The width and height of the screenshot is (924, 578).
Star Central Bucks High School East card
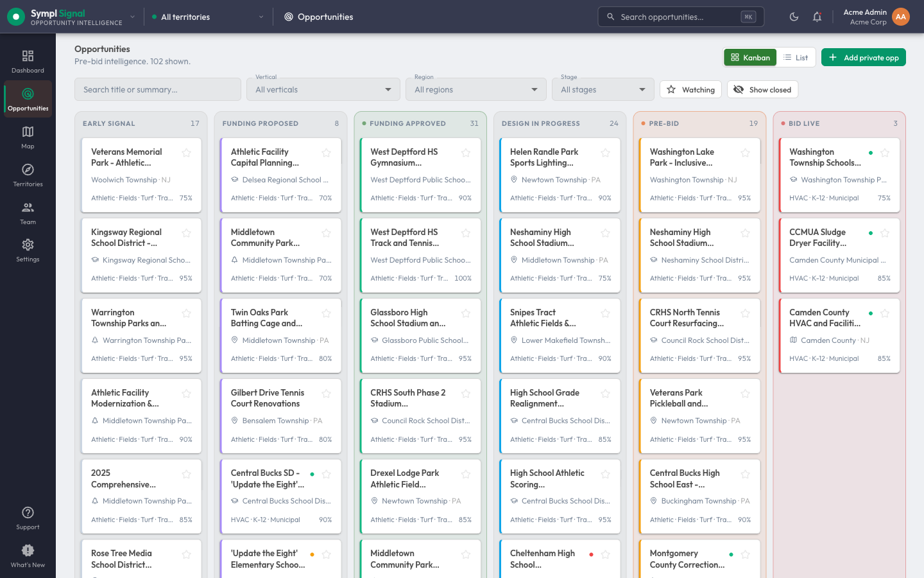click(x=745, y=474)
